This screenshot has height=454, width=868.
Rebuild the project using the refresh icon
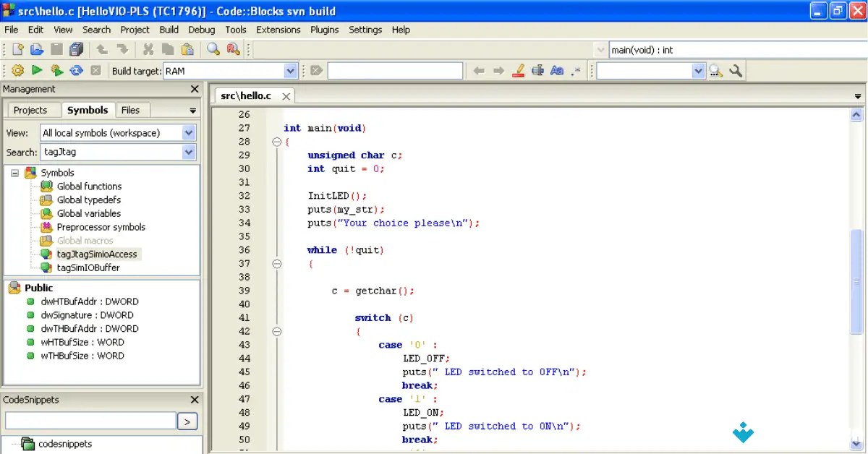[x=76, y=70]
